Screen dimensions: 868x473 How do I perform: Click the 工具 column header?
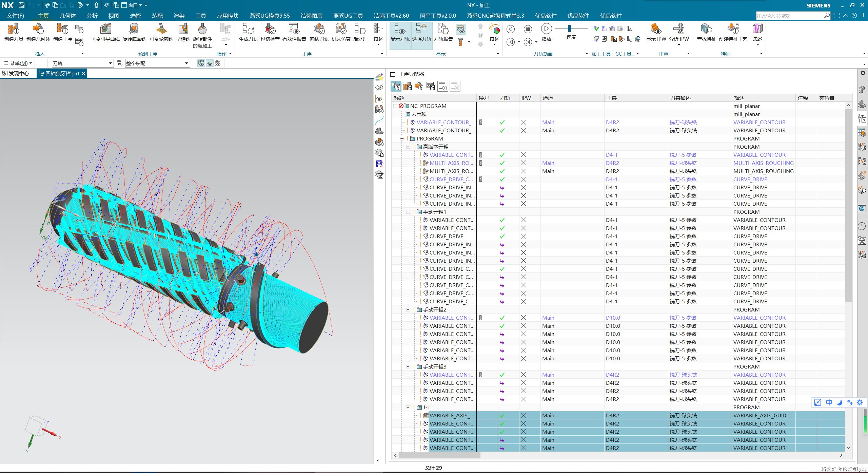pos(636,98)
